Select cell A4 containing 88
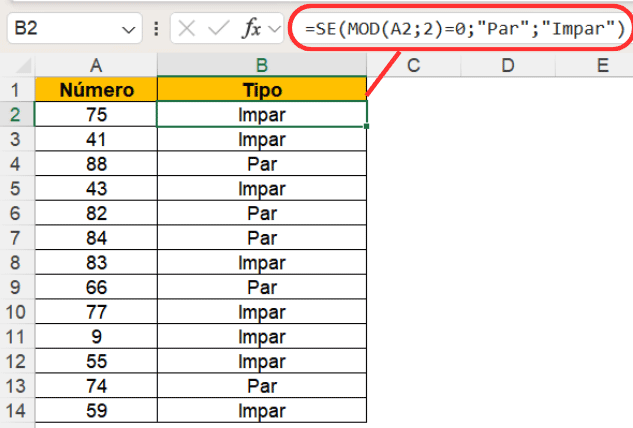633x428 pixels. (96, 164)
